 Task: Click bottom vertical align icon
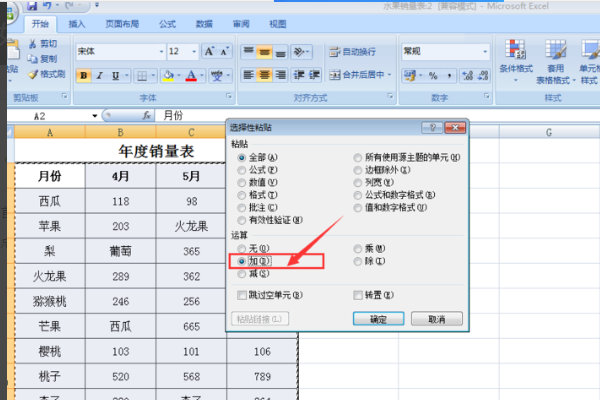(280, 52)
